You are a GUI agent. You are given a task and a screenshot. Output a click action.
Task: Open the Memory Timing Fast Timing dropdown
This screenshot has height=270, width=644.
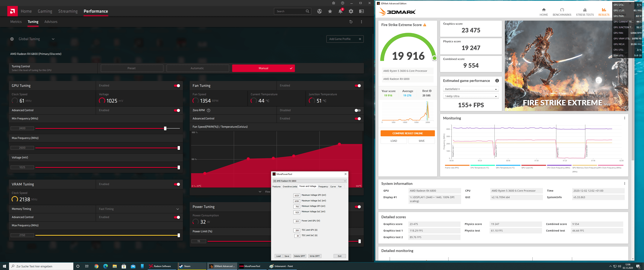(139, 209)
